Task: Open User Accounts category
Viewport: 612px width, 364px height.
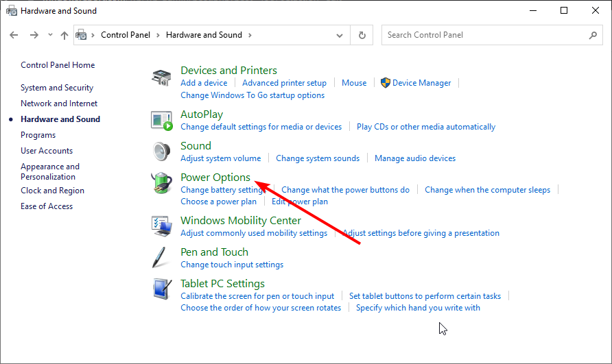Action: (47, 151)
